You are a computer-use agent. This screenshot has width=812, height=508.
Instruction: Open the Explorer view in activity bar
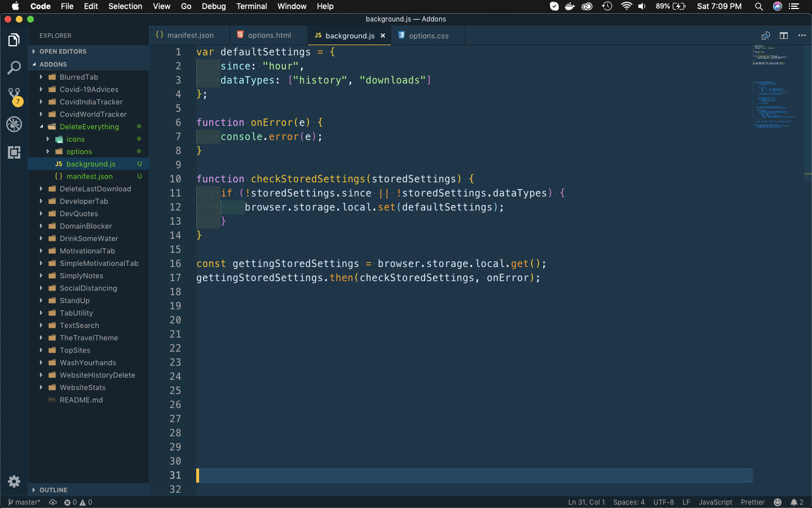pyautogui.click(x=14, y=40)
